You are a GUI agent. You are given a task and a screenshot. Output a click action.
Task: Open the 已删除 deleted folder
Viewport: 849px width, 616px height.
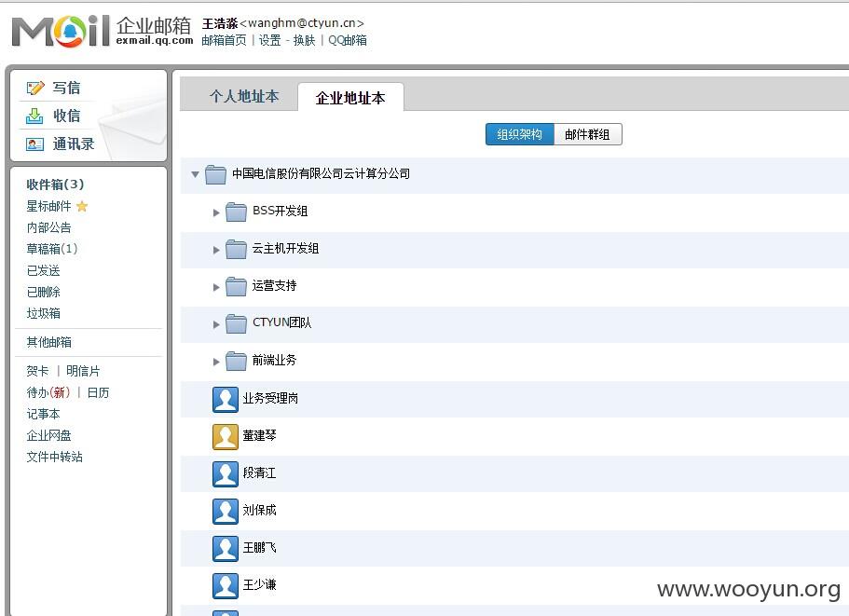coord(43,293)
